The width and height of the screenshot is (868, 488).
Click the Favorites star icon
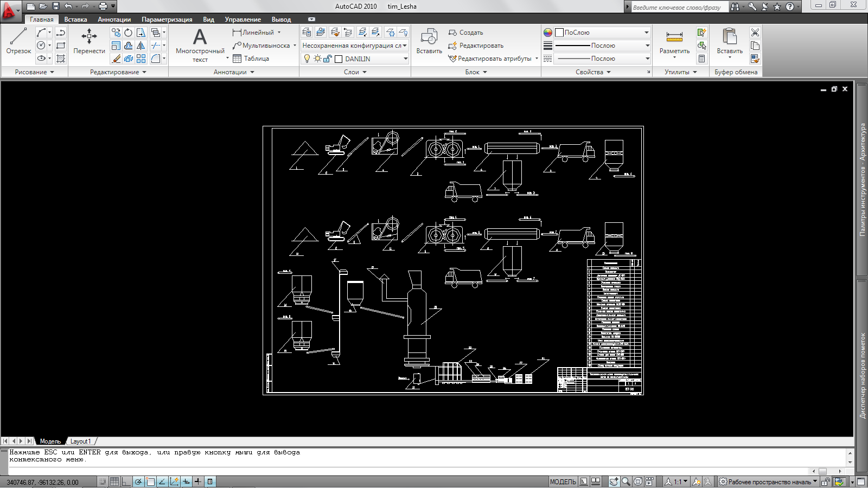777,7
